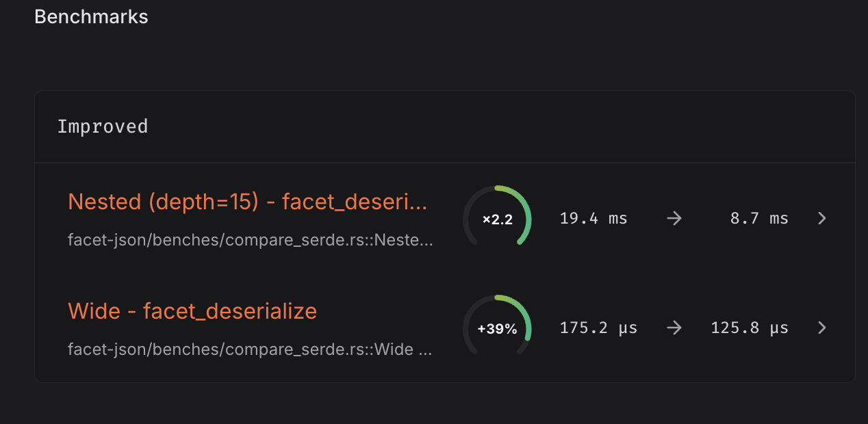The image size is (868, 424).
Task: Click the +39% improvement gauge label
Action: [x=498, y=329]
